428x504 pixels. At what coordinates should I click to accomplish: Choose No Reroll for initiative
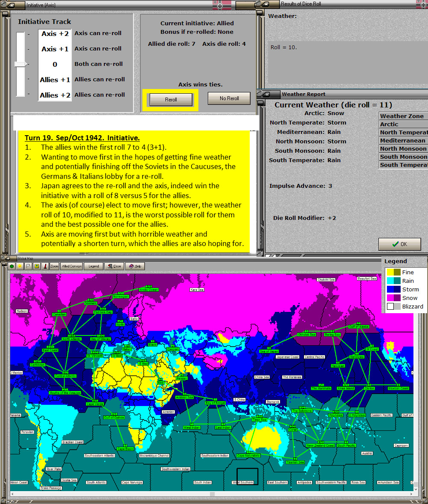[229, 98]
